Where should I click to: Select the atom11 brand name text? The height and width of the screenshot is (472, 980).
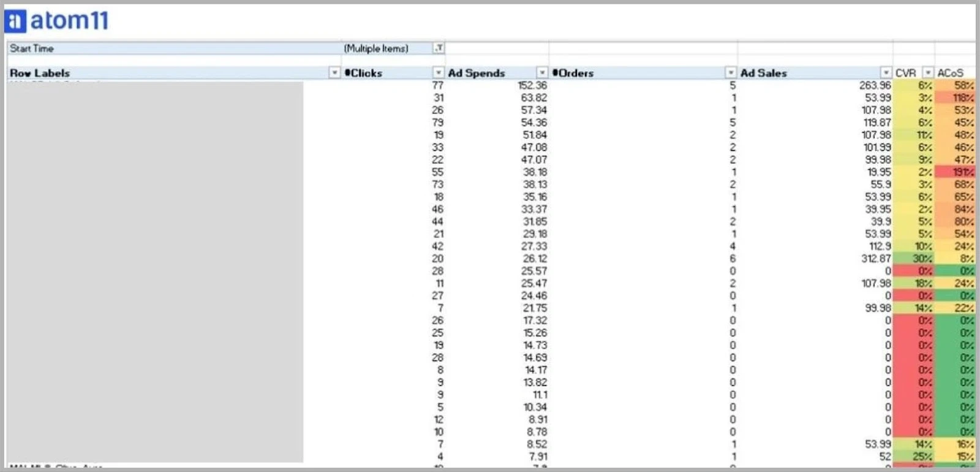pos(69,21)
